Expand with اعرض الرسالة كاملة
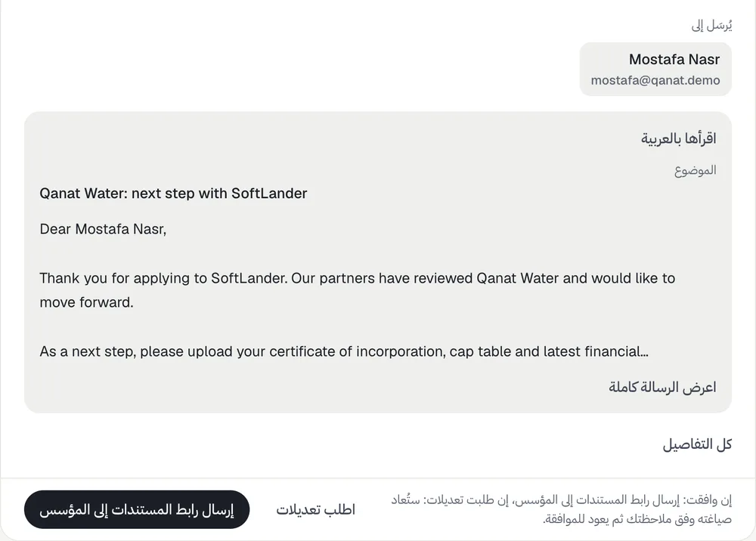Viewport: 756px width, 541px height. pos(662,388)
